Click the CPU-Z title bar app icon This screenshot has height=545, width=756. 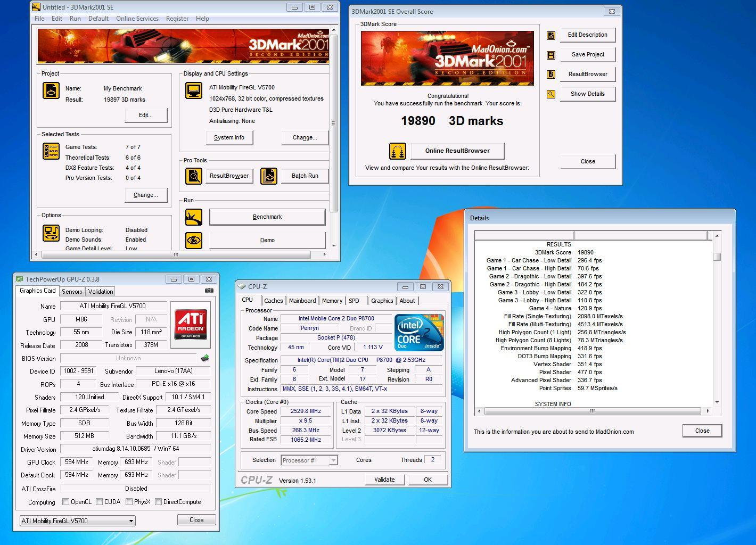pyautogui.click(x=242, y=286)
